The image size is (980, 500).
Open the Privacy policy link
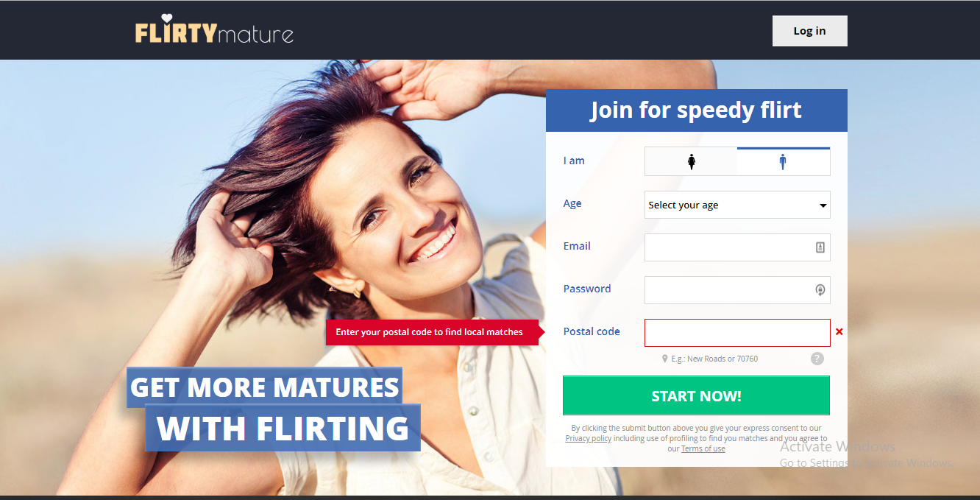point(589,438)
